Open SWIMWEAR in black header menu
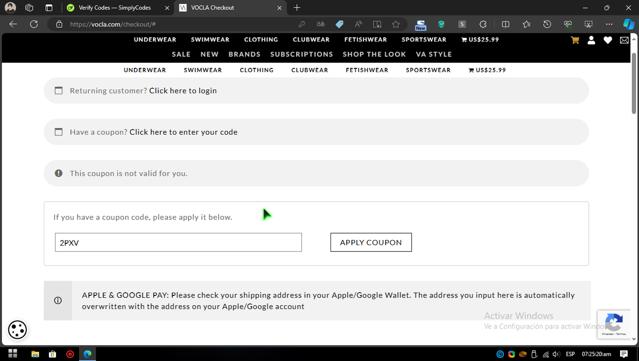 click(x=210, y=40)
